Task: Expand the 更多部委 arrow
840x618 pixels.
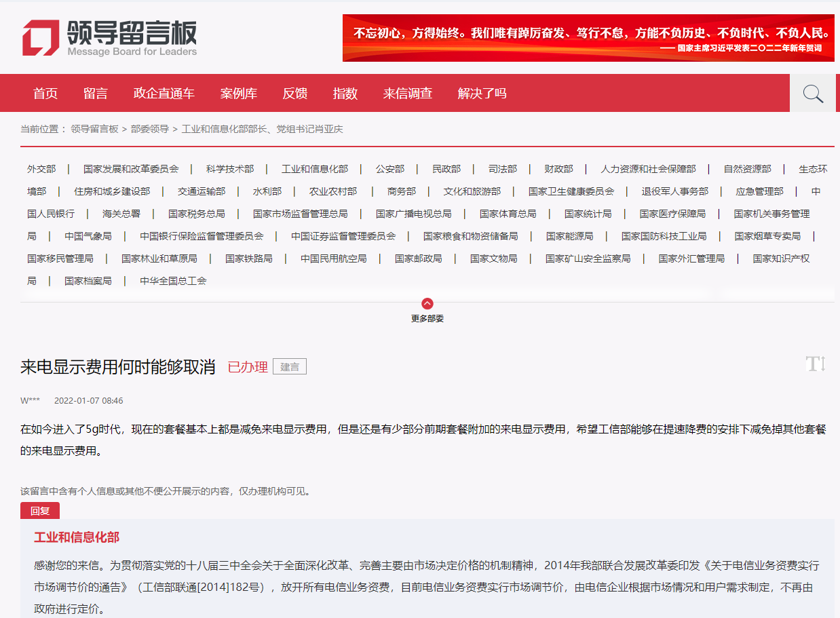Action: [427, 304]
